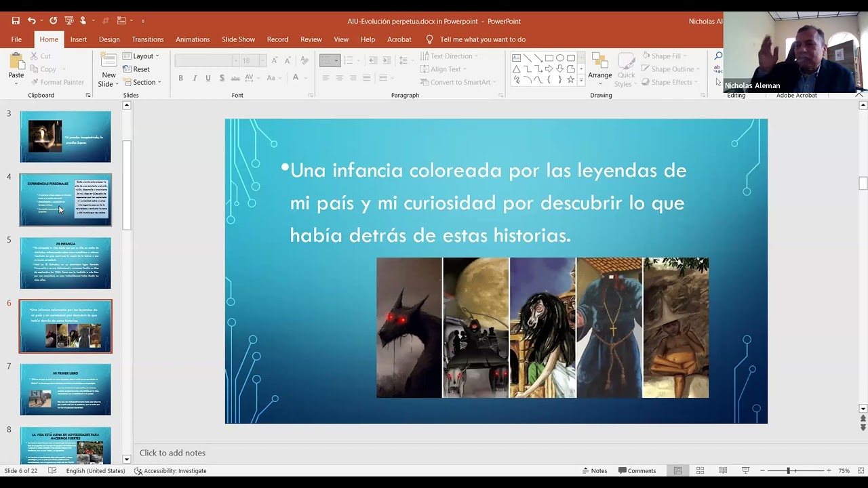This screenshot has width=868, height=488.
Task: Adjust the zoom slider handle
Action: (x=788, y=470)
